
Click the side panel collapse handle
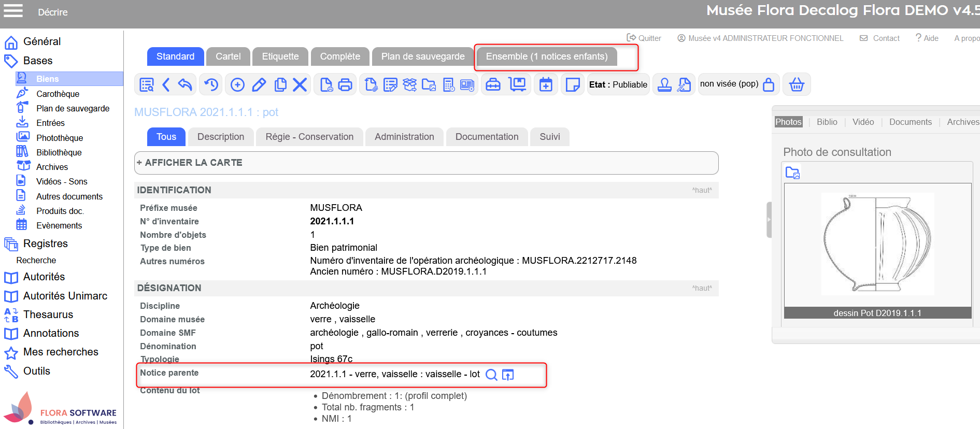click(x=769, y=220)
